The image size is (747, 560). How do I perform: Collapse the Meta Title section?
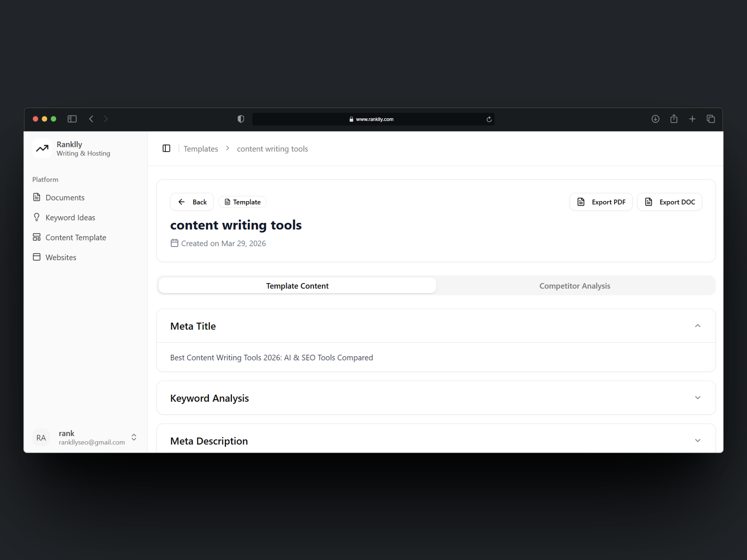(x=698, y=325)
